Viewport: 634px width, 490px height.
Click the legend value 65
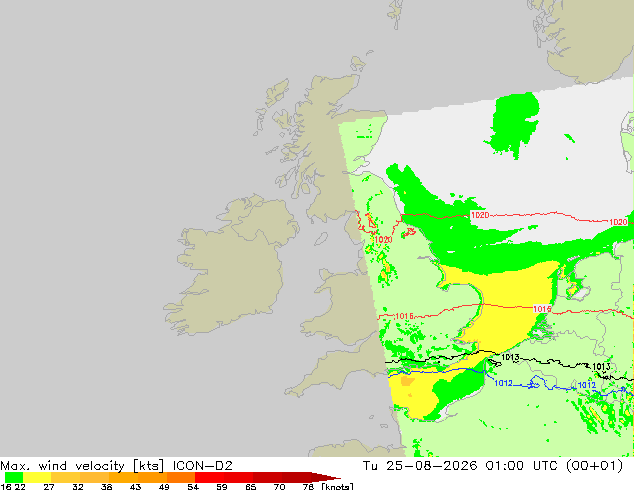(x=251, y=487)
